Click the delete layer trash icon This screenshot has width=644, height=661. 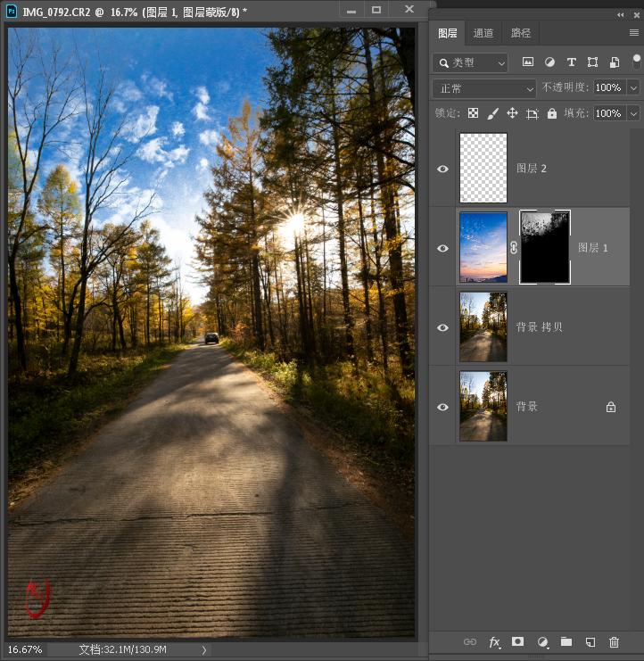pos(614,641)
